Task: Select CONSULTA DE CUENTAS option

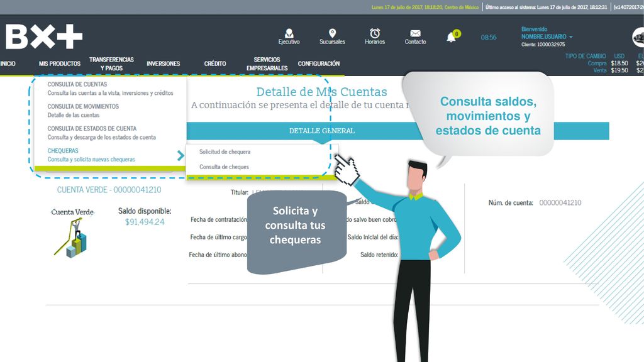Action: click(x=110, y=88)
